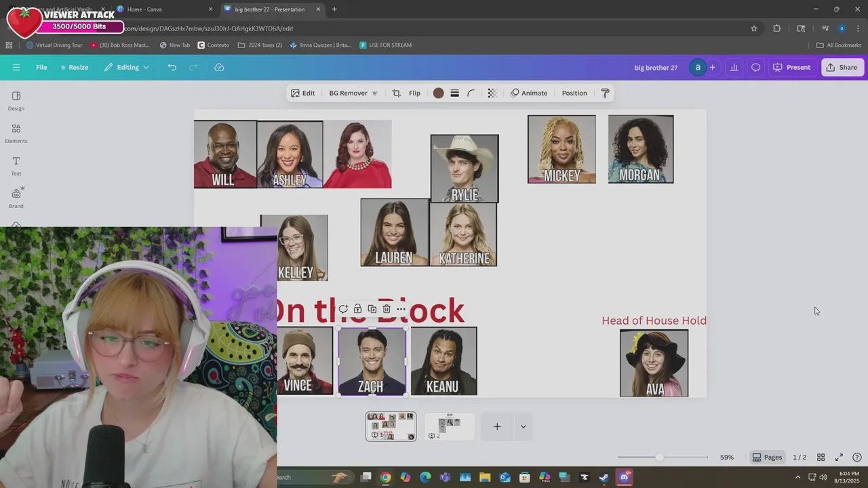868x488 pixels.
Task: Open the analytics insights chart icon
Action: click(x=734, y=67)
